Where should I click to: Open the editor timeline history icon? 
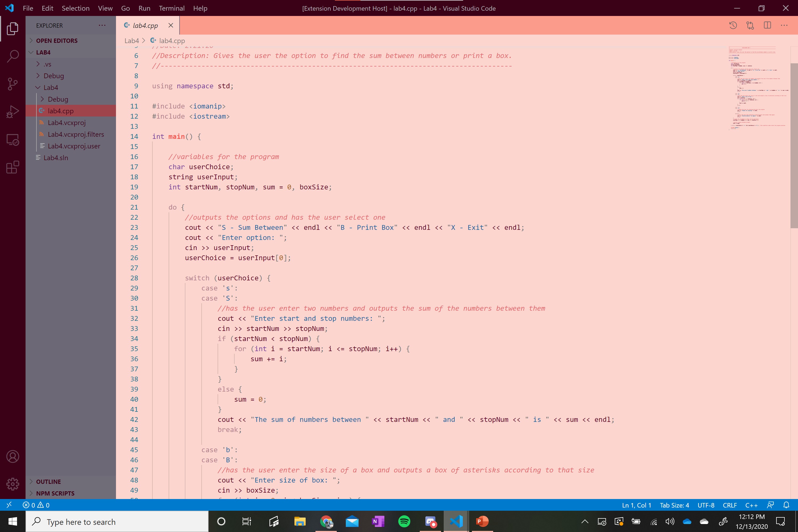tap(733, 26)
